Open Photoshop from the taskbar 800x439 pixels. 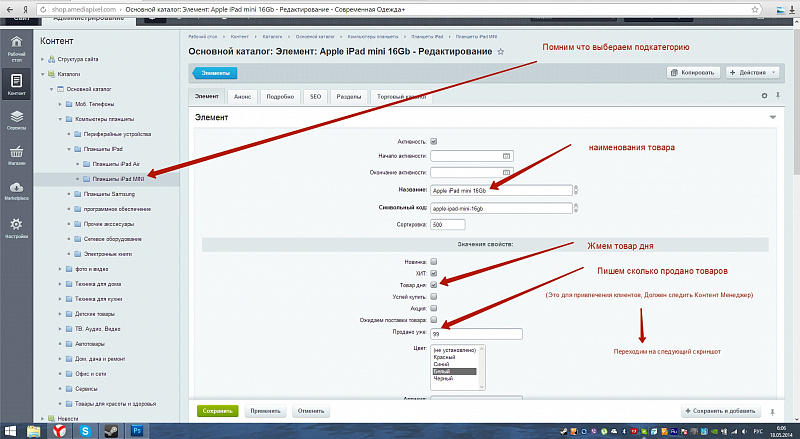137,431
